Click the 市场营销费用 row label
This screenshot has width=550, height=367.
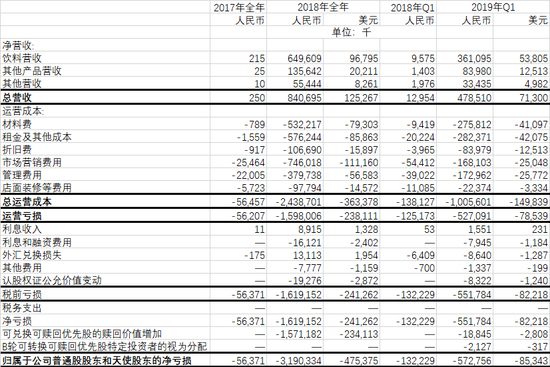(32, 162)
